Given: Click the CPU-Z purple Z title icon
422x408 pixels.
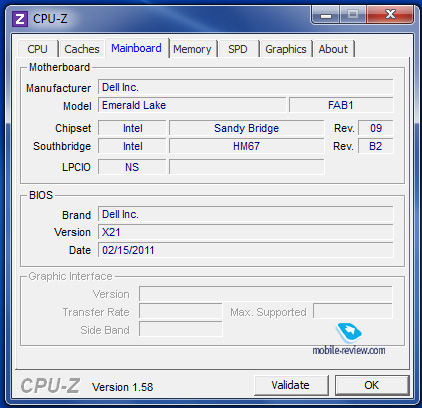Looking at the screenshot, I should tap(20, 19).
